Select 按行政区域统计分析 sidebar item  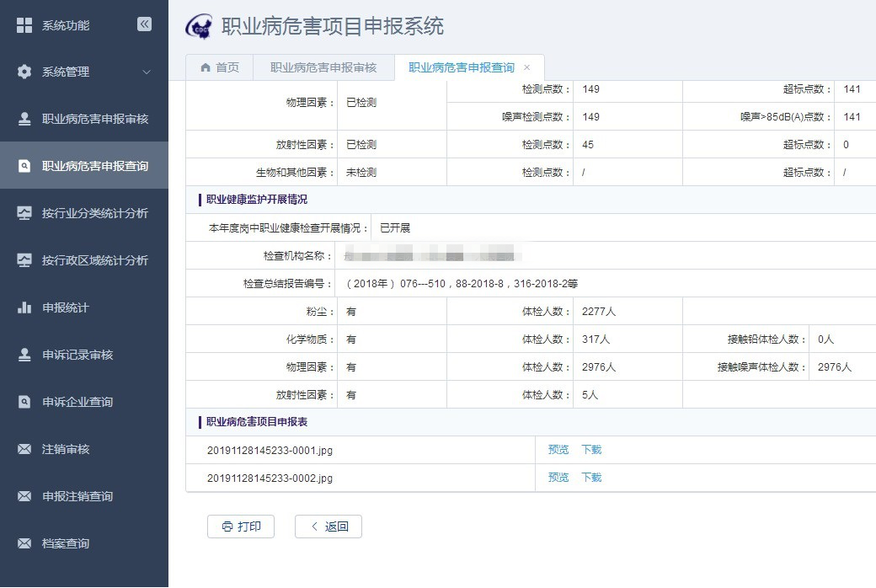pos(83,260)
